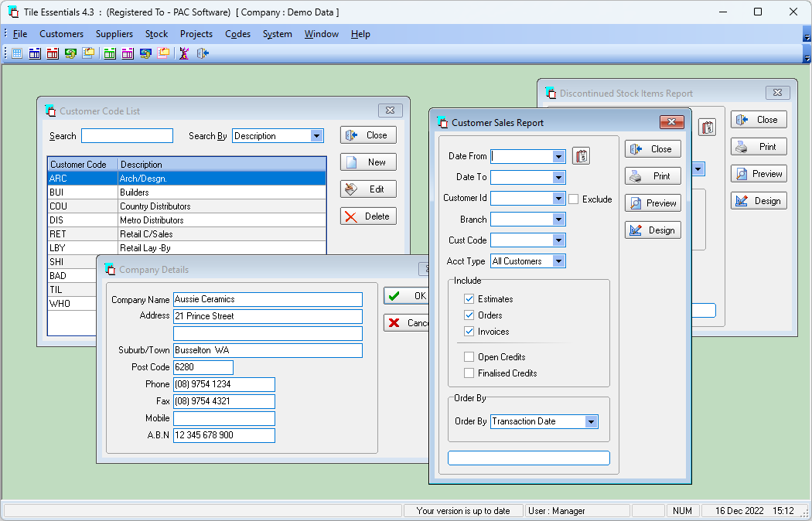The width and height of the screenshot is (812, 521).
Task: Click the light blue grid toolbar icon
Action: pyautogui.click(x=17, y=53)
